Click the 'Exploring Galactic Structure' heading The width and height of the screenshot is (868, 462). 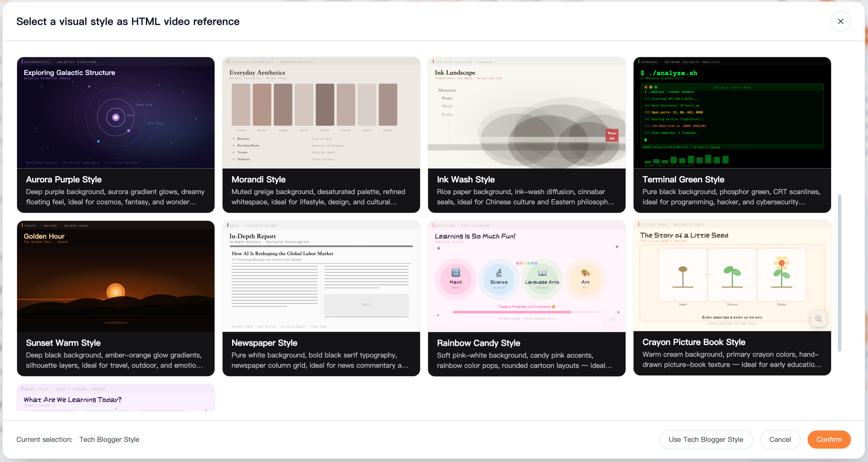tap(70, 72)
